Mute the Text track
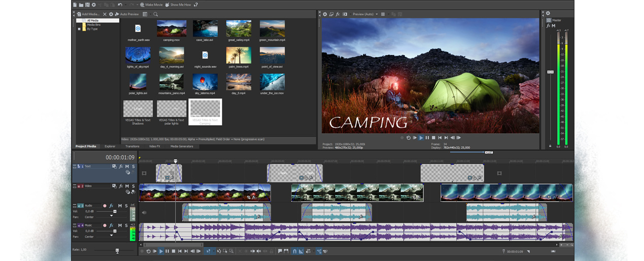Screen dimensions: 644x261 point(127,166)
